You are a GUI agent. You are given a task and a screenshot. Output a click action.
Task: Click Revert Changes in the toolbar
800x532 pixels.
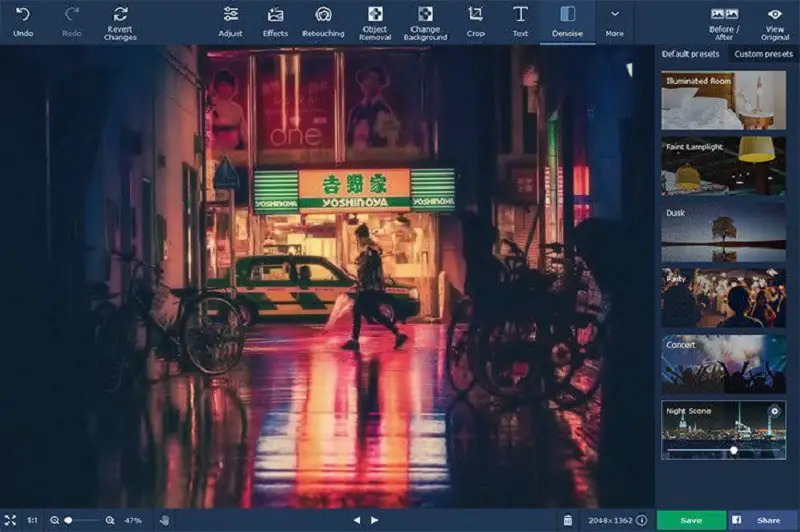coord(120,22)
